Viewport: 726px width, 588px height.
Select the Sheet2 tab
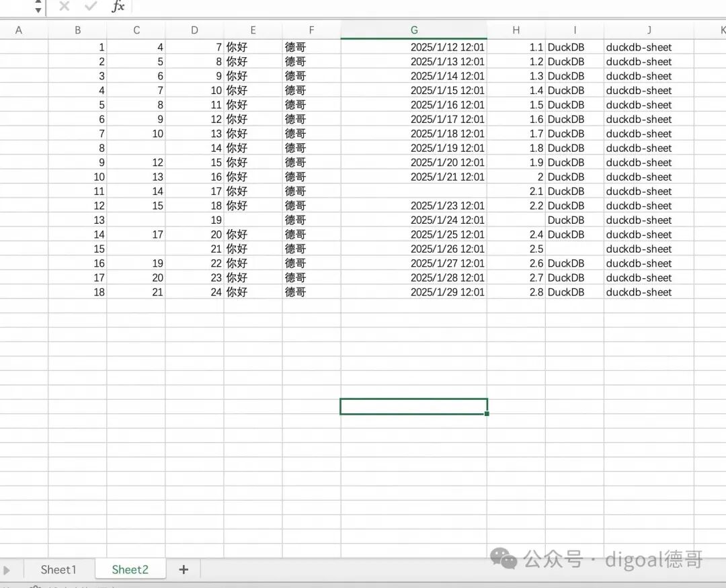point(130,569)
